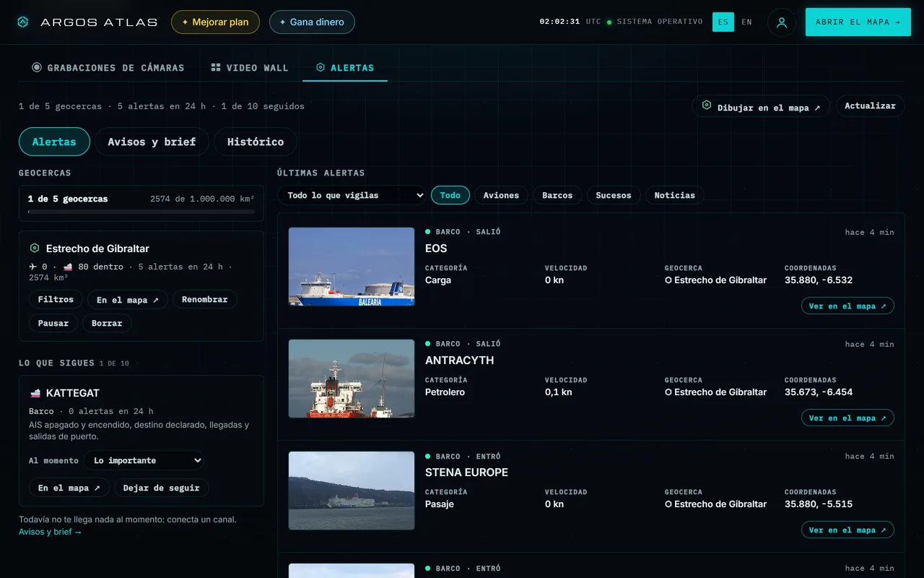Image resolution: width=924 pixels, height=578 pixels.
Task: Click Ver en el mapa for EOS
Action: point(847,306)
